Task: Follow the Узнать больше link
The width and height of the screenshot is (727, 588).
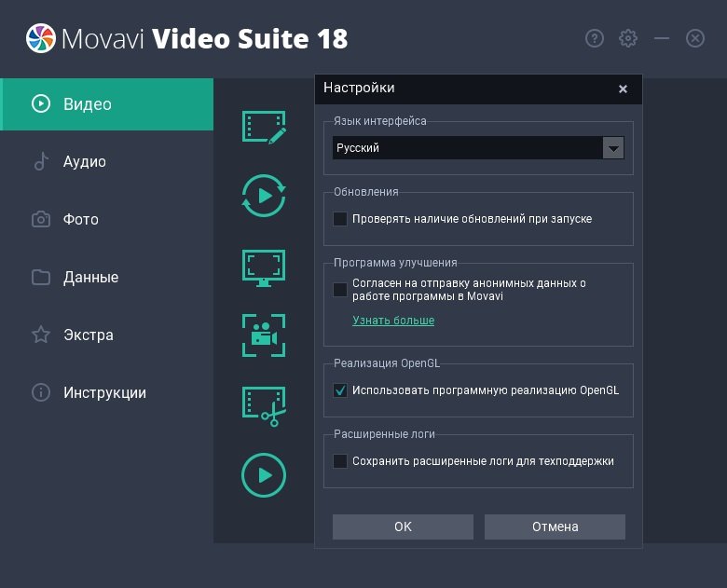Action: click(392, 321)
